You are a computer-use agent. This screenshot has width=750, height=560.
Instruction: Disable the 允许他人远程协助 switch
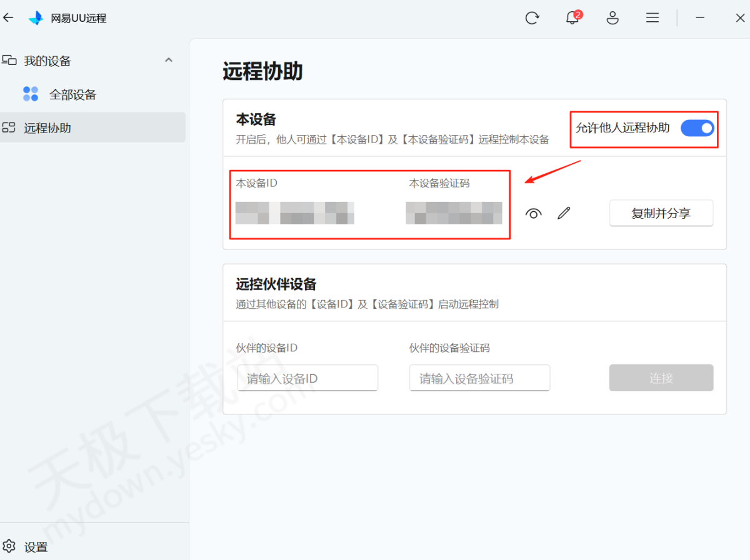pos(697,128)
